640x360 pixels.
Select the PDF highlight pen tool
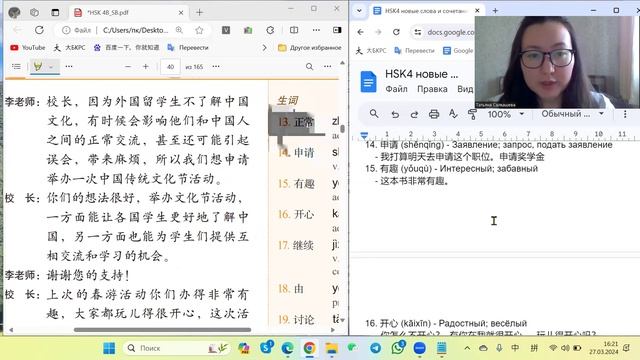tap(38, 66)
